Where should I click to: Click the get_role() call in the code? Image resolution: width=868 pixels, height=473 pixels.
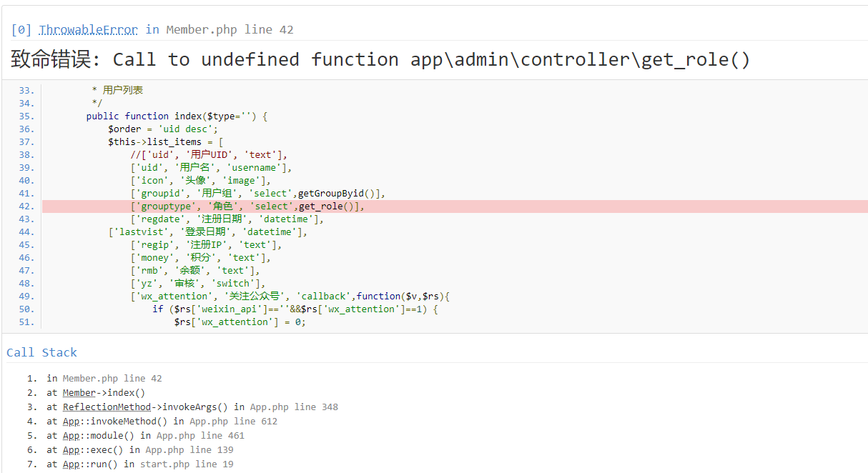[328, 206]
